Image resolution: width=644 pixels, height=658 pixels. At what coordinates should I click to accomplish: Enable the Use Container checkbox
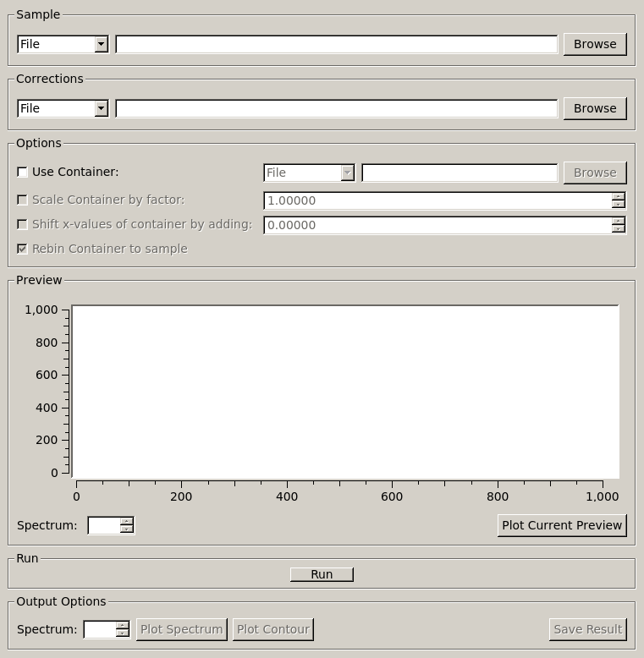click(x=23, y=172)
